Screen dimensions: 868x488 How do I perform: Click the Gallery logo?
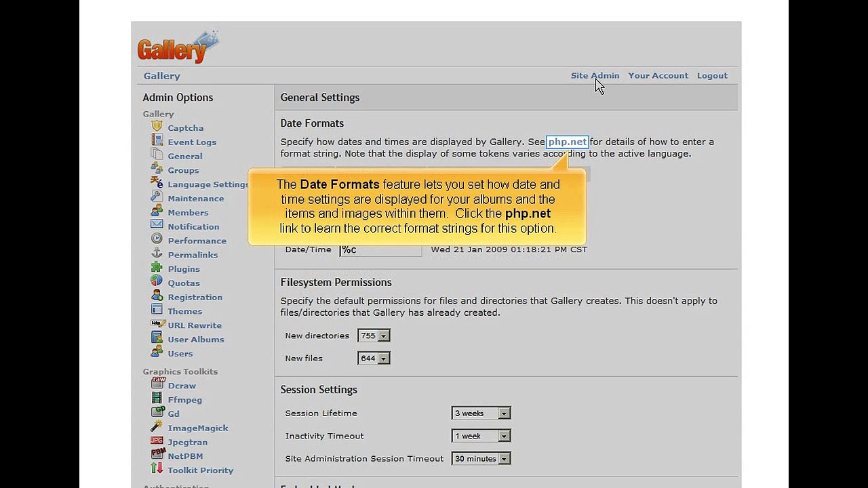(x=178, y=47)
